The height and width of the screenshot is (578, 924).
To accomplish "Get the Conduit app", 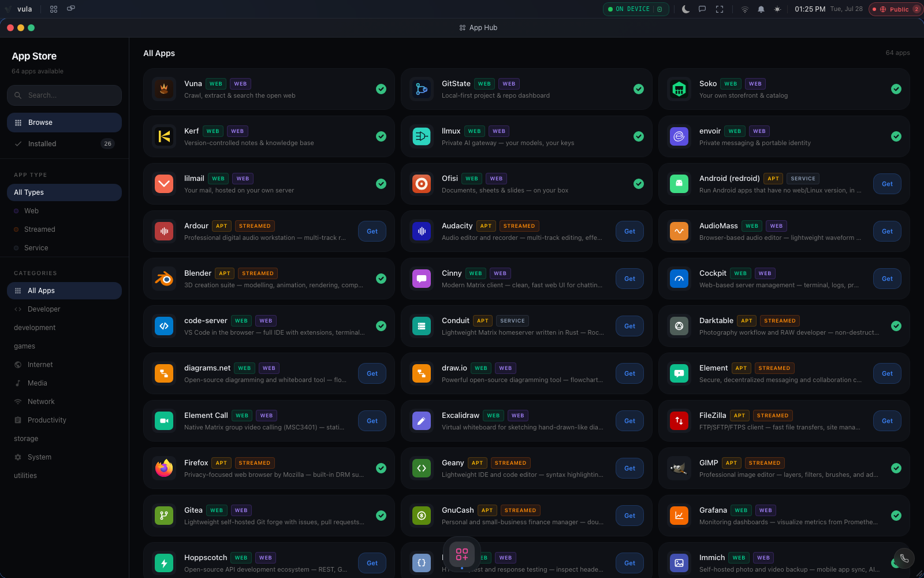I will click(629, 326).
